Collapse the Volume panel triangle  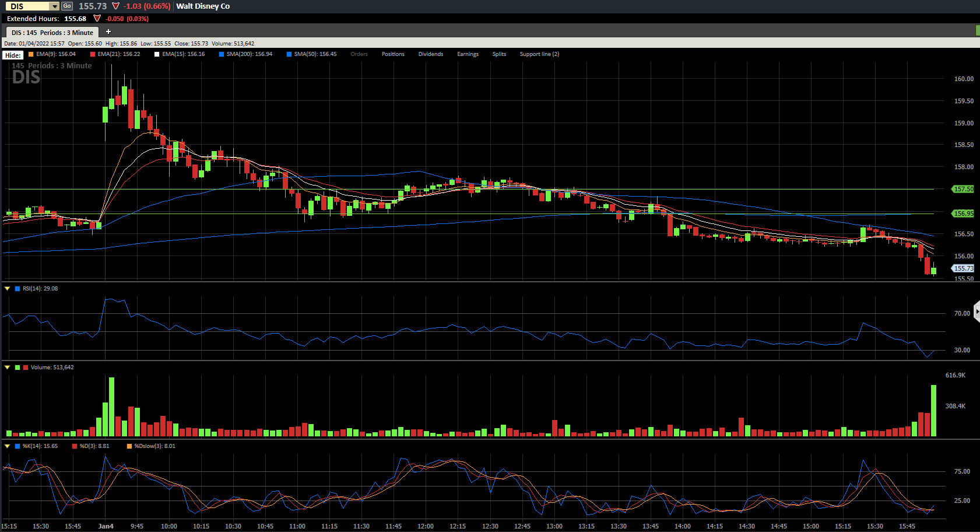[8, 367]
